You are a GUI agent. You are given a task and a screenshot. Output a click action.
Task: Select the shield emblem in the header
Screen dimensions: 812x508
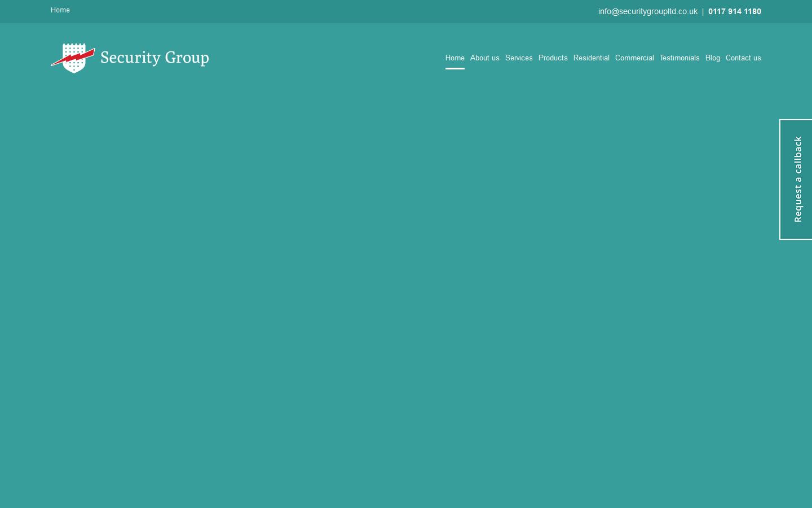pos(73,57)
